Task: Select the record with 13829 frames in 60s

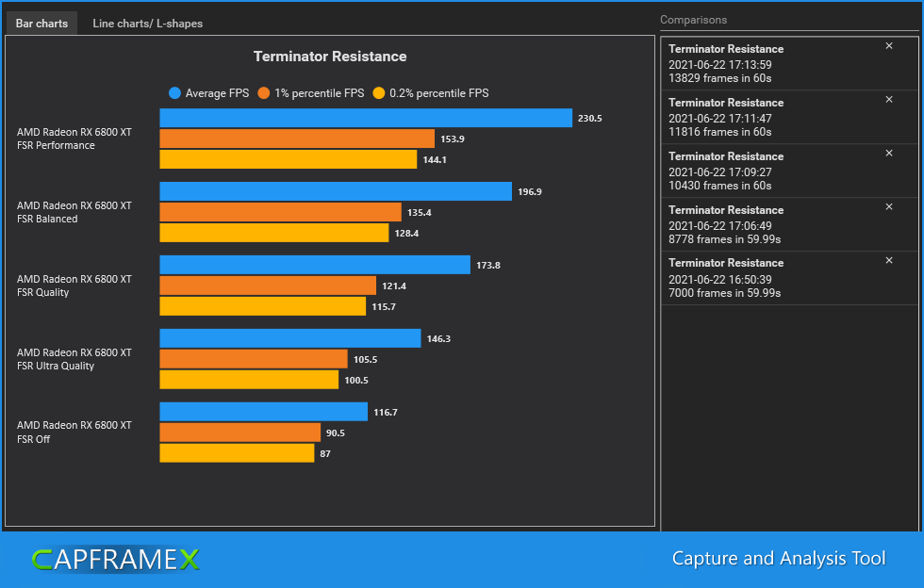Action: coord(789,64)
